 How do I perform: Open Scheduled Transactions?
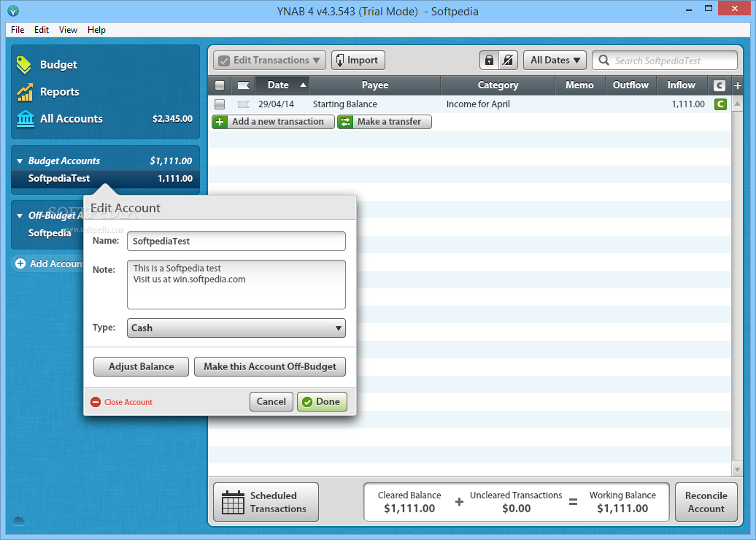[x=266, y=502]
